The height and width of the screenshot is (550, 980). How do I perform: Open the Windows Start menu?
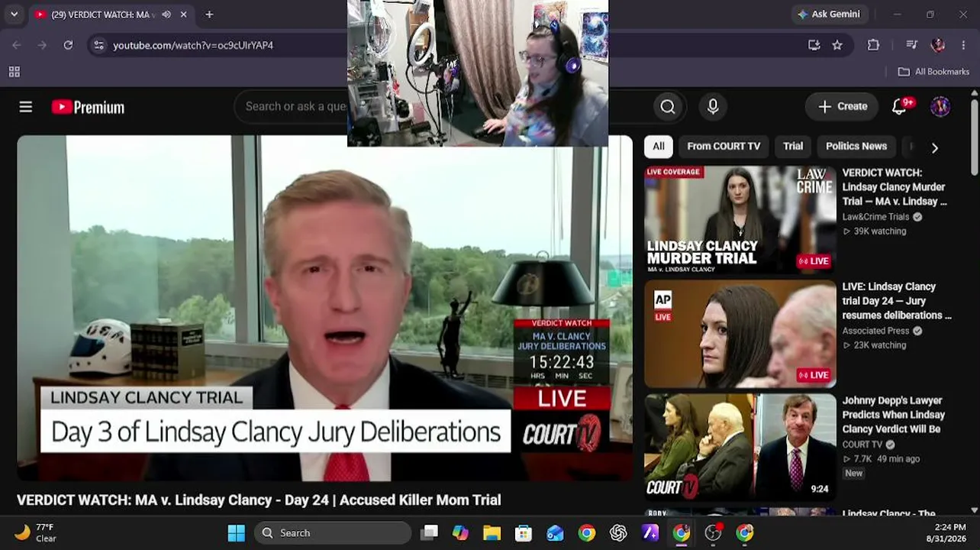[x=237, y=532]
